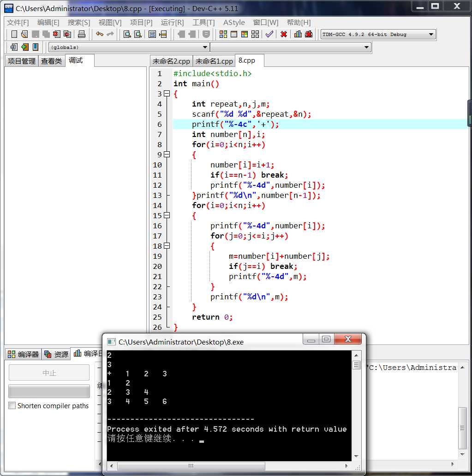Open the 帮助[H] menu
Image resolution: width=472 pixels, height=476 pixels.
coord(299,23)
